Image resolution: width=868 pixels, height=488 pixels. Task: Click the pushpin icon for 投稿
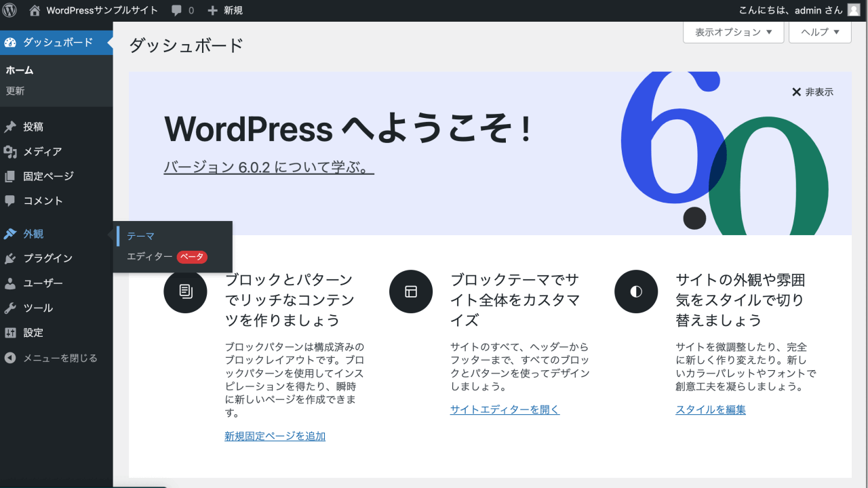point(10,127)
